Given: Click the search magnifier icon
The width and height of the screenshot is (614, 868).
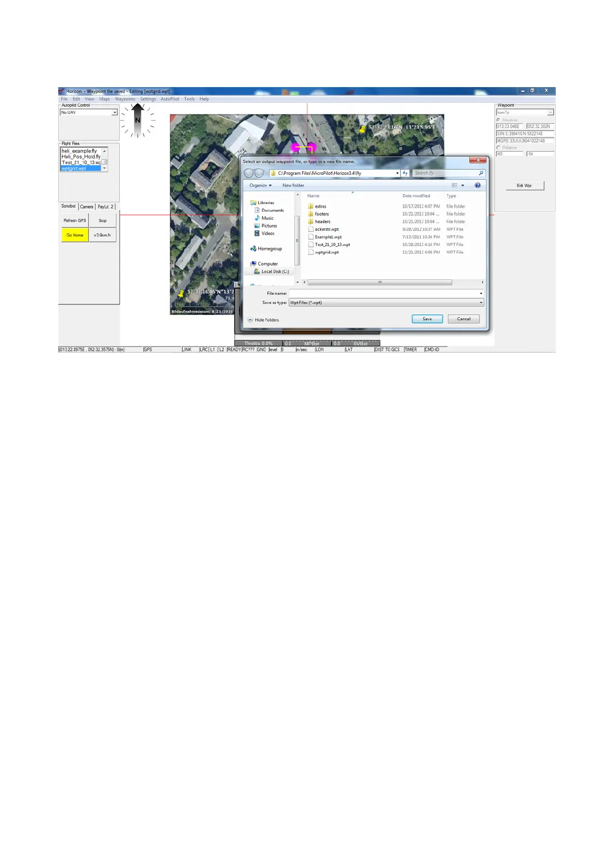Looking at the screenshot, I should (481, 173).
